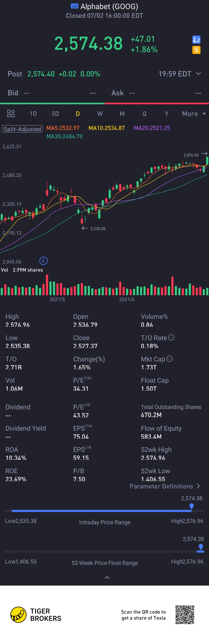Collapse the details panel with up chevron
This screenshot has height=644, width=209.
[x=107, y=577]
